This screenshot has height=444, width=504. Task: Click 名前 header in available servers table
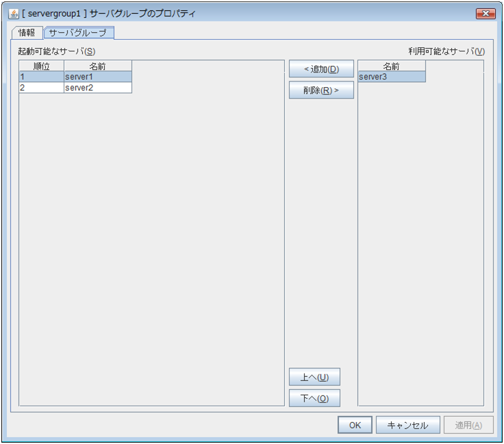coord(391,66)
